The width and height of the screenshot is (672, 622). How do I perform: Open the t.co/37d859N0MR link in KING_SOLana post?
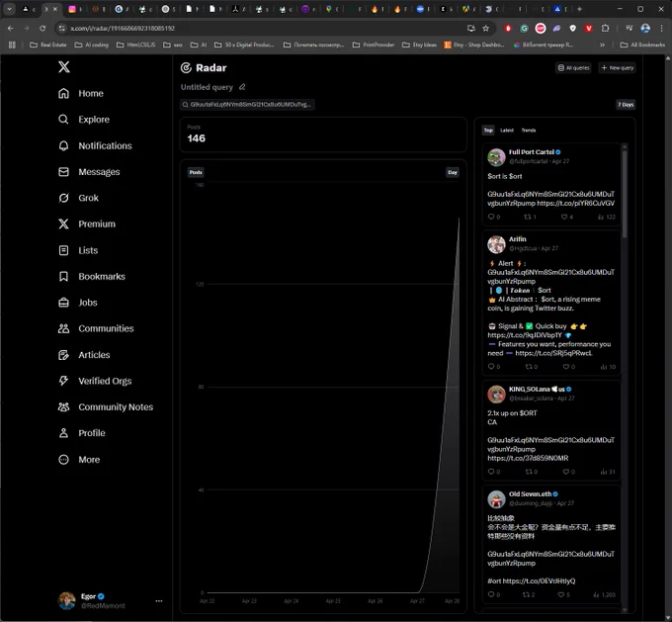tap(528, 458)
